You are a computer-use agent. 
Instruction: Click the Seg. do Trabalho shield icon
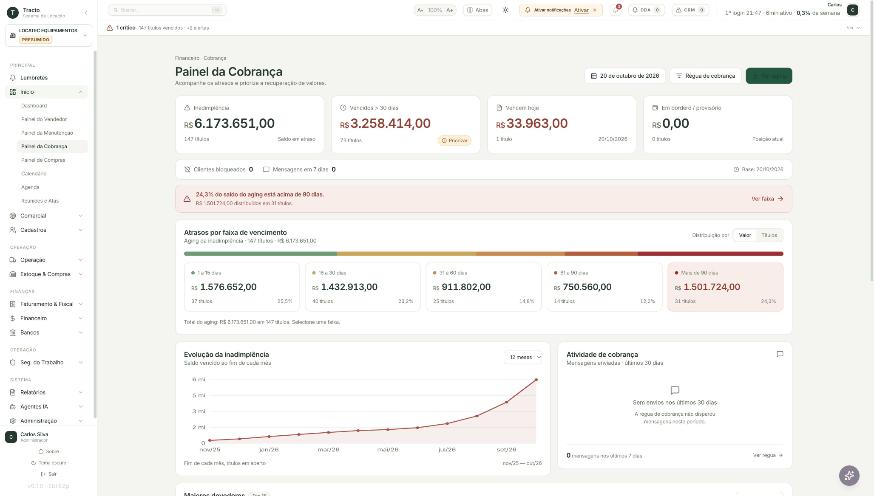(13, 362)
